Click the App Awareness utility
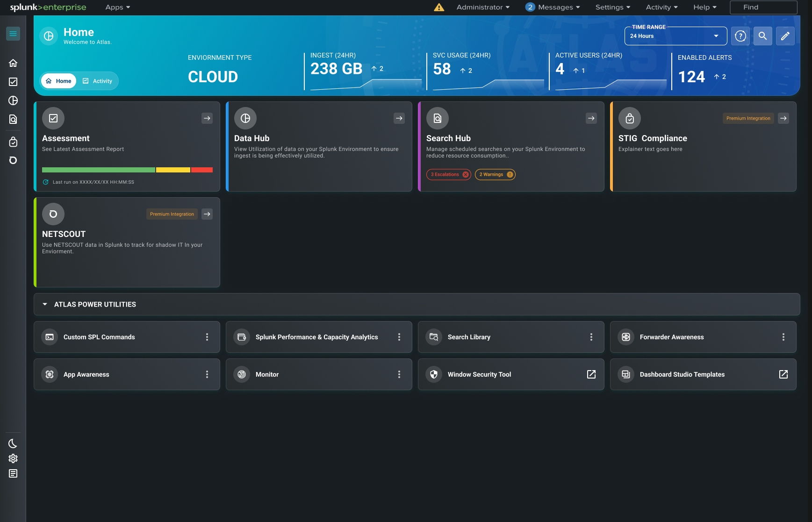812x522 pixels. coord(127,374)
